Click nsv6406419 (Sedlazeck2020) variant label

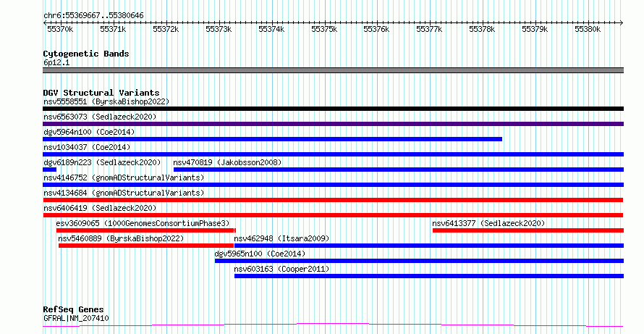[100, 208]
